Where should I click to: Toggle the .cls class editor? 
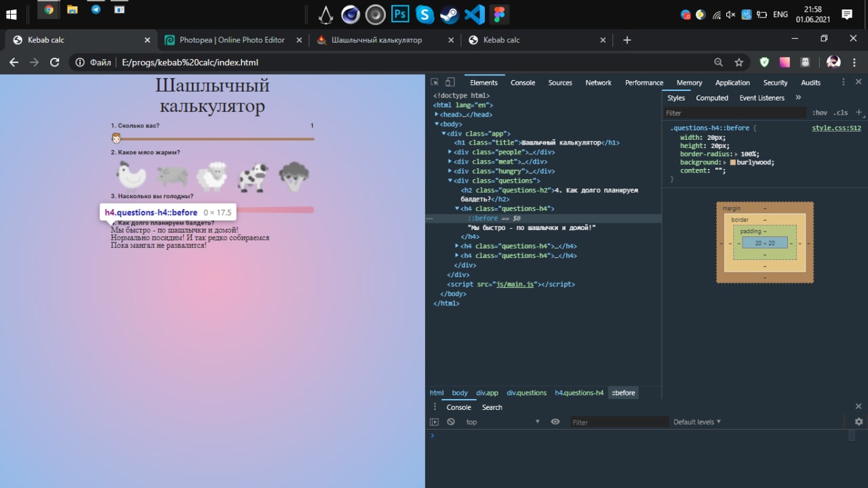click(x=841, y=113)
